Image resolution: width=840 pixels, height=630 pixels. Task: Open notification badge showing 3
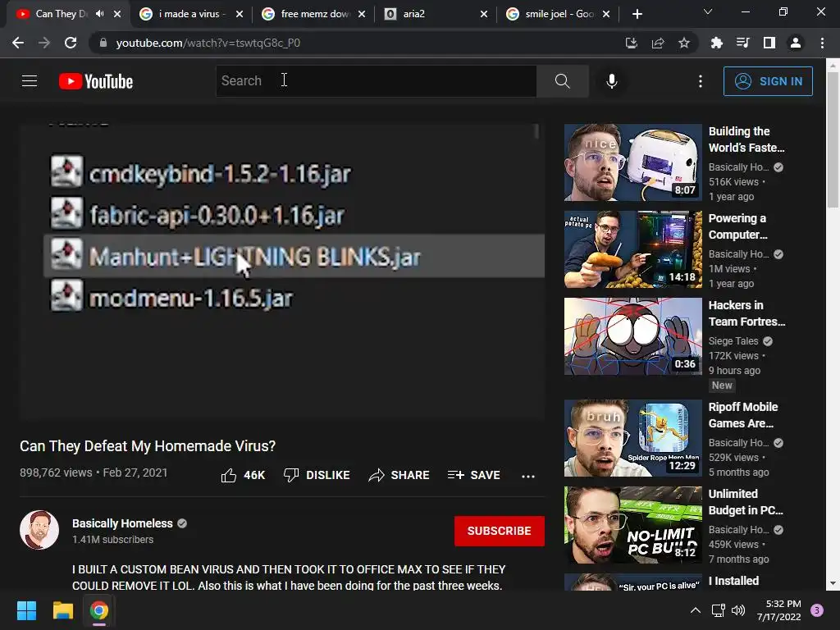817,610
